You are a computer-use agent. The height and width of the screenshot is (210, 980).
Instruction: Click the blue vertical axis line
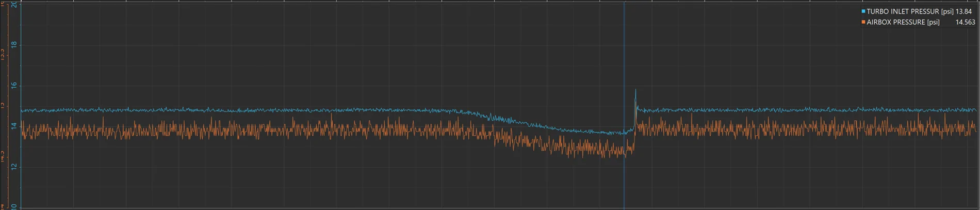(21, 103)
